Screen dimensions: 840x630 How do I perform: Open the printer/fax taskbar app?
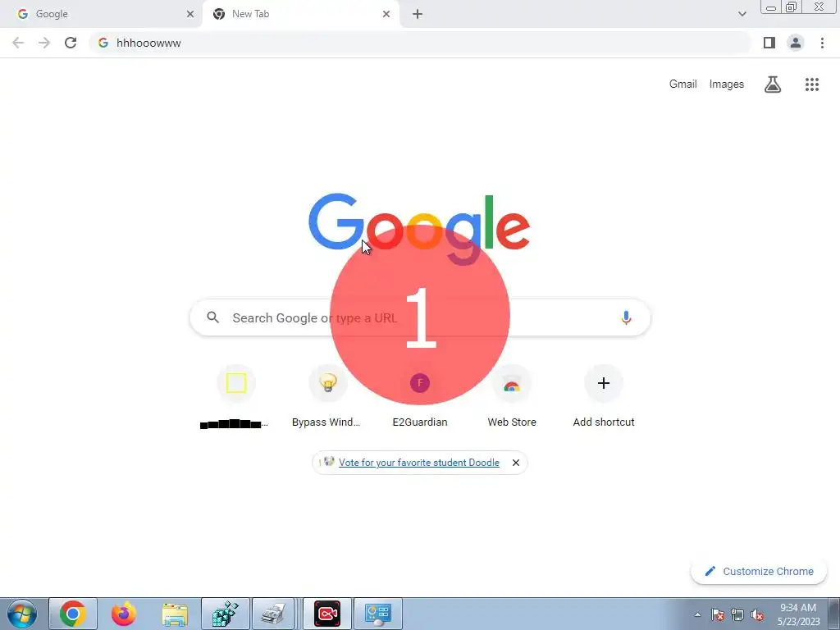click(273, 614)
